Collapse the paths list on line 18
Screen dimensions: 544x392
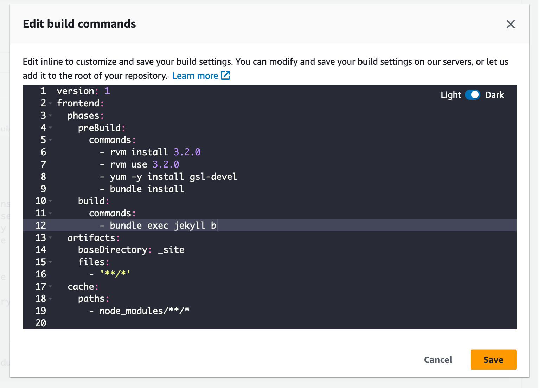point(50,299)
